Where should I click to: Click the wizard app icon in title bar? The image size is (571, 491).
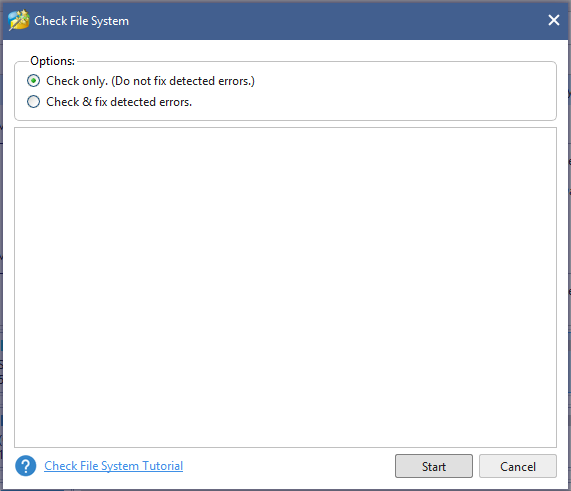point(19,20)
